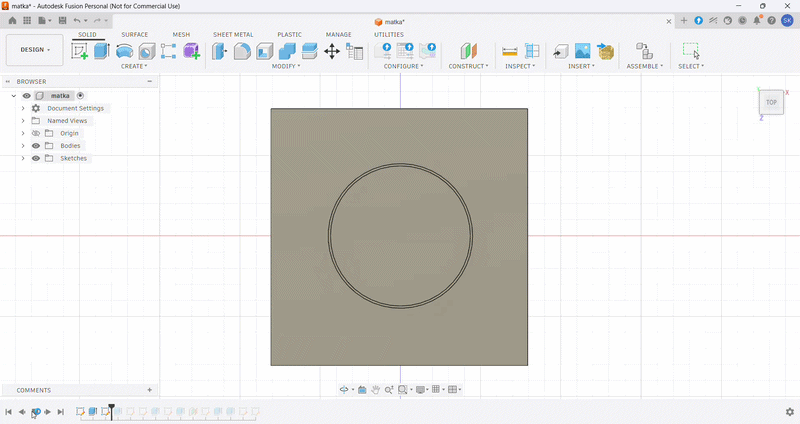
Task: Expand the Origin folder
Action: click(x=23, y=133)
